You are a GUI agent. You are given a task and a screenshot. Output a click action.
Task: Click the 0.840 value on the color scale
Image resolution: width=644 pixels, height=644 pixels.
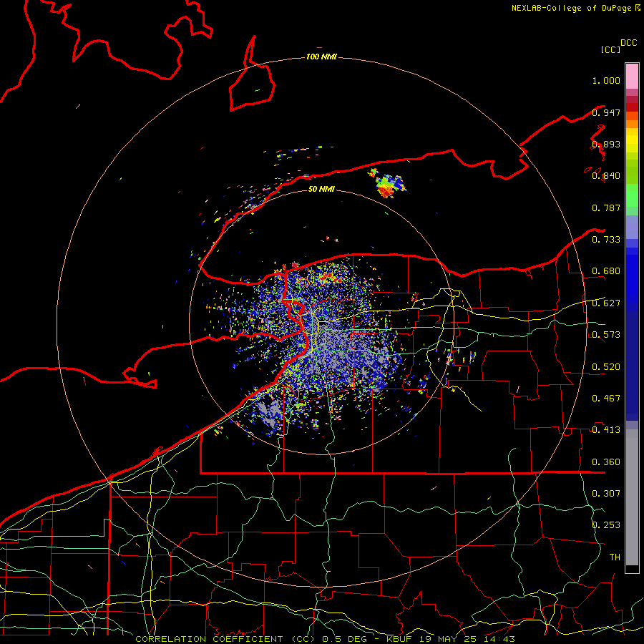[606, 176]
